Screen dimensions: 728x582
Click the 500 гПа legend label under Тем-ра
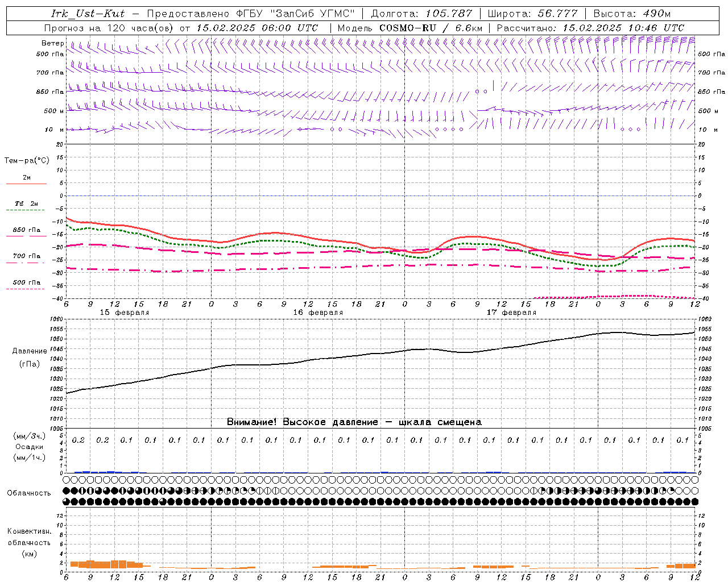(x=27, y=282)
